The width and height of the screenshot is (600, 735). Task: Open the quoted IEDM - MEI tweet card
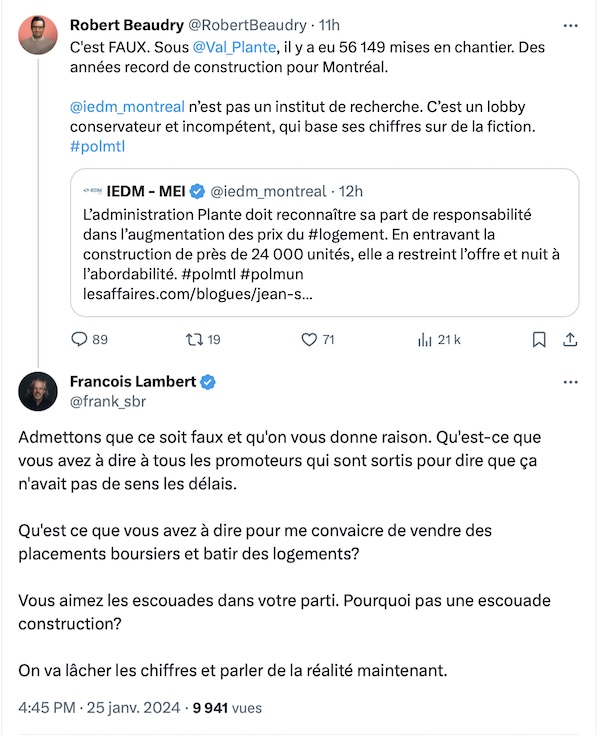pos(324,242)
